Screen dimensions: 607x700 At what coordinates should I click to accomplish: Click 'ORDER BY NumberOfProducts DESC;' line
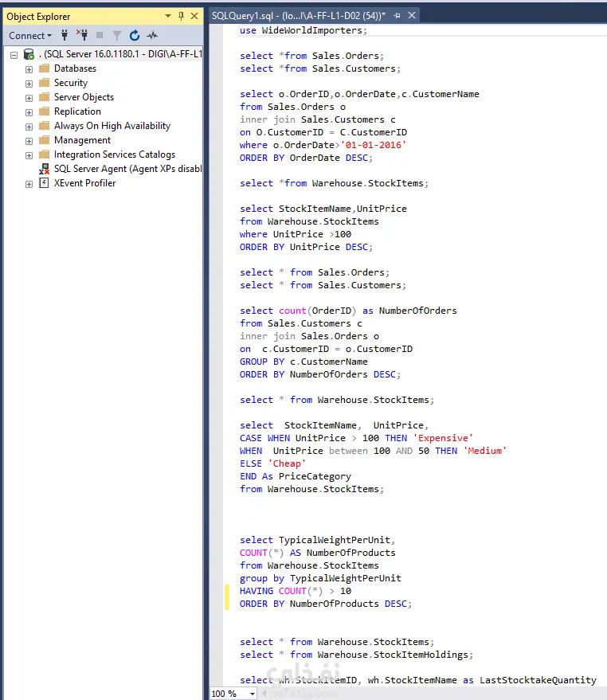click(326, 604)
